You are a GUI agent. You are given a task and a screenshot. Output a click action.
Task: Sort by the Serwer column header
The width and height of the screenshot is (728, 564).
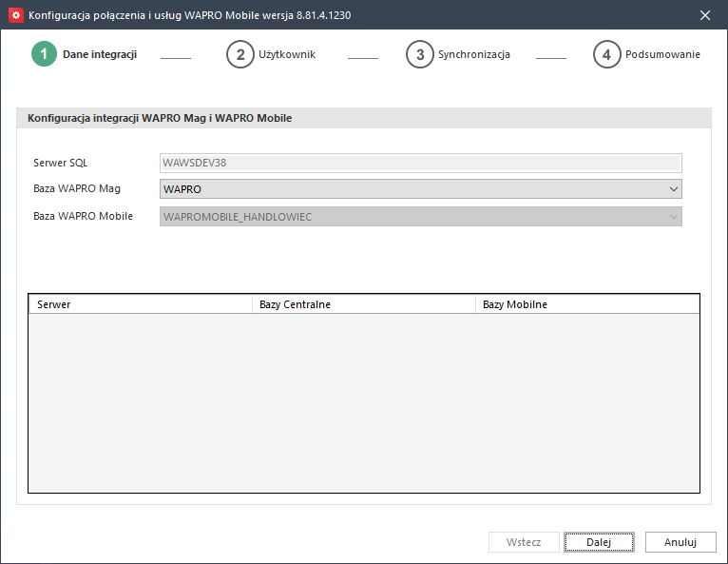pos(140,304)
